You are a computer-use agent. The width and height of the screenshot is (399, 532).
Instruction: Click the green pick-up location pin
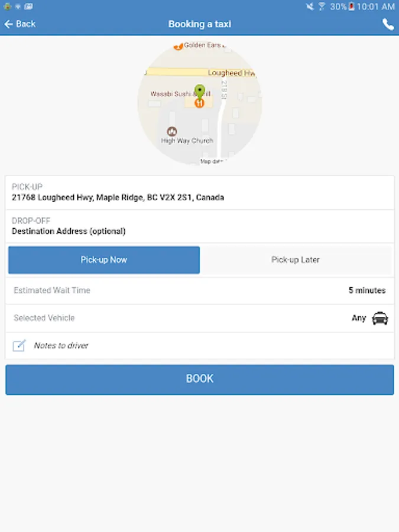[x=200, y=92]
